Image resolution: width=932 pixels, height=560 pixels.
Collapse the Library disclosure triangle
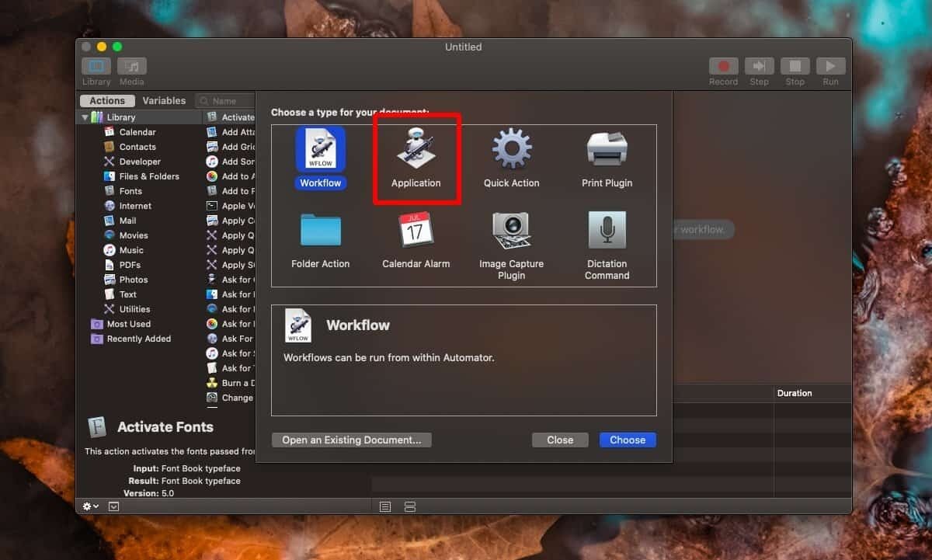[x=85, y=117]
